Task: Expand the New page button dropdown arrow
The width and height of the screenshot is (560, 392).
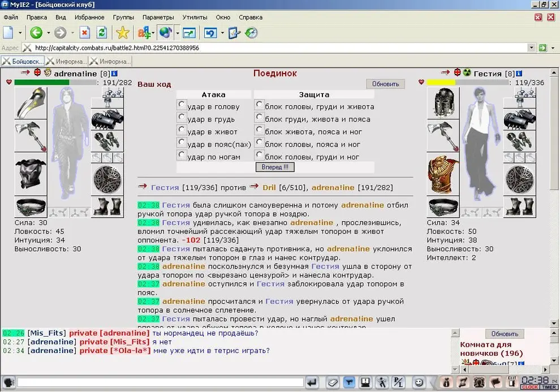Action: click(20, 33)
